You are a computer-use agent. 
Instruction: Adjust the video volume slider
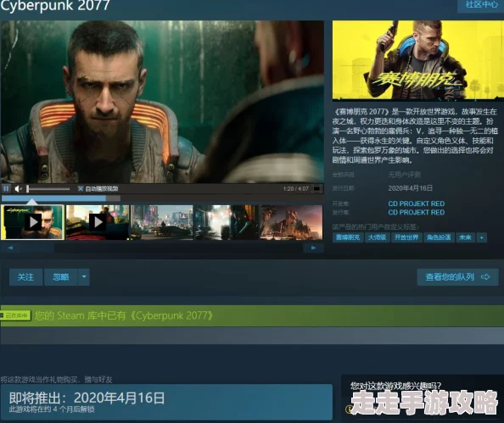(x=48, y=189)
